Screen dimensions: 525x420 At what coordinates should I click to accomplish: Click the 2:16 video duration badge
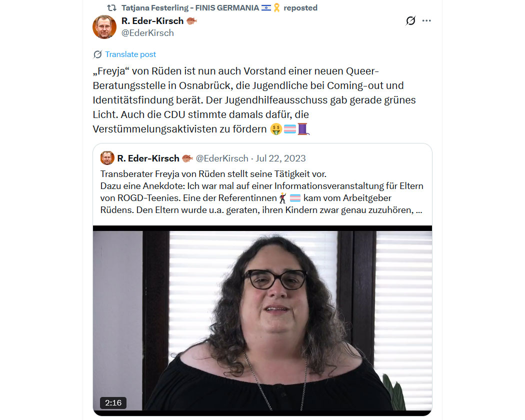pos(113,402)
